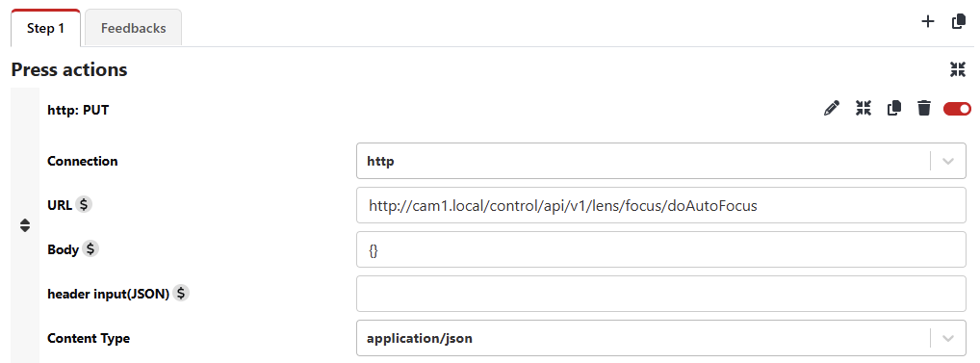Toggle variables icon next to Body label
980x363 pixels.
90,248
